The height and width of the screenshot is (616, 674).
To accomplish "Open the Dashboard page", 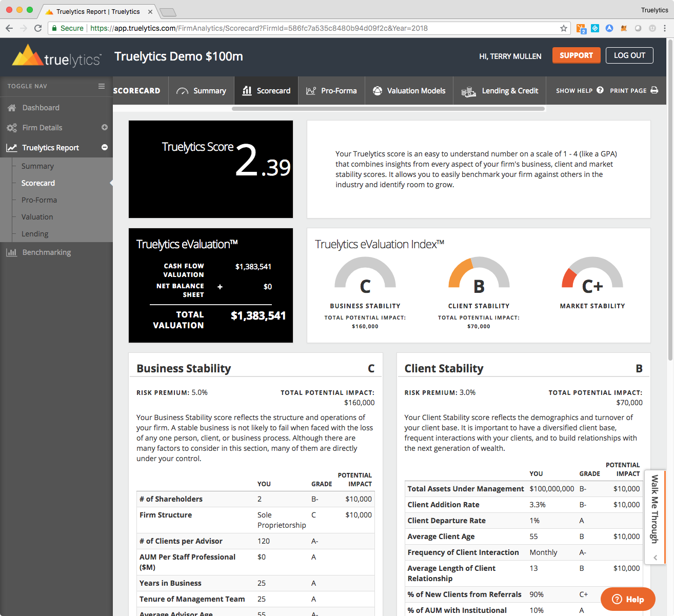I will 41,108.
